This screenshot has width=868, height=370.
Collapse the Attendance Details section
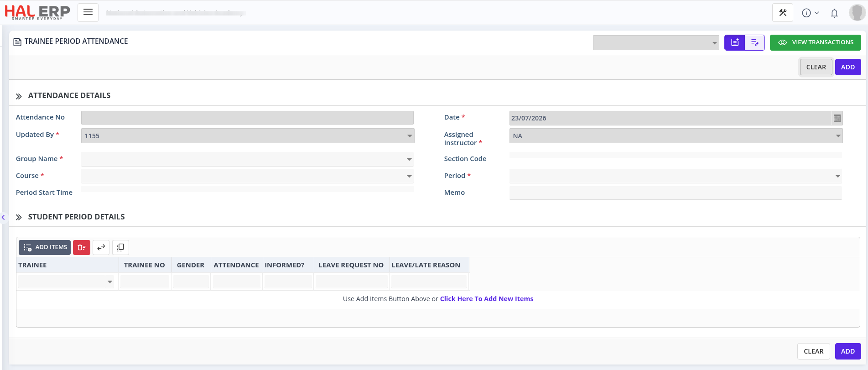(19, 96)
